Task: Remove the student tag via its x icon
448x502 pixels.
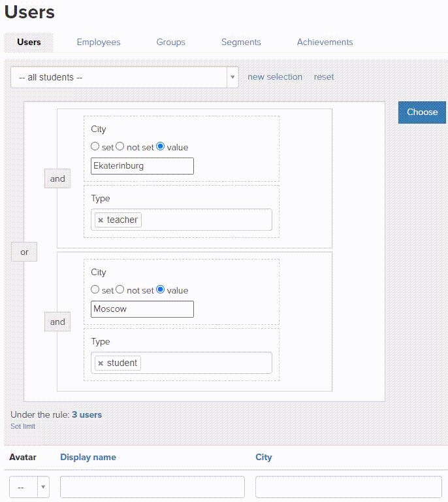Action: [101, 363]
